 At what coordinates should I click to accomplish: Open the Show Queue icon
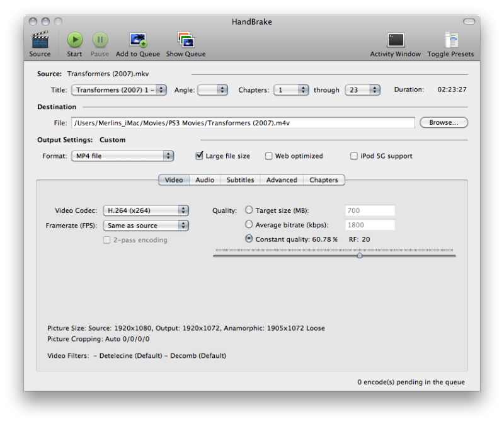pyautogui.click(x=186, y=40)
